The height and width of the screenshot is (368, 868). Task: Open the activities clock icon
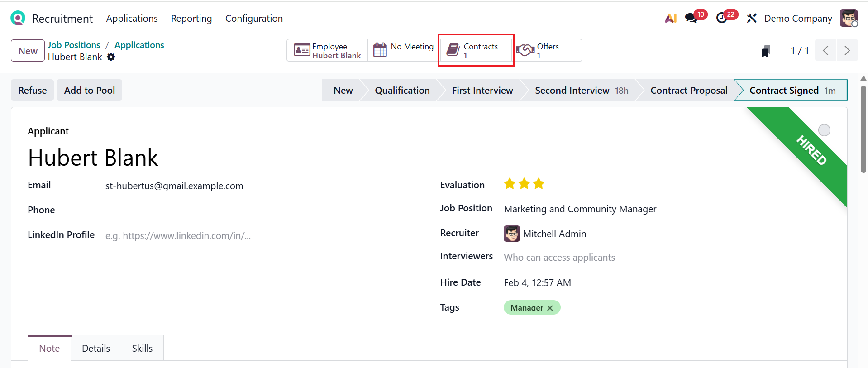coord(722,18)
